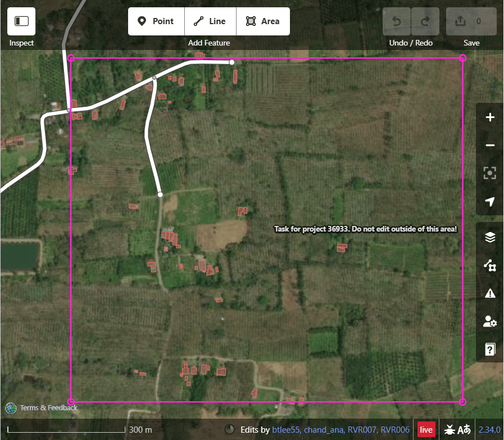Open Map Data panel icon
Image resolution: width=504 pixels, height=440 pixels.
tap(490, 265)
